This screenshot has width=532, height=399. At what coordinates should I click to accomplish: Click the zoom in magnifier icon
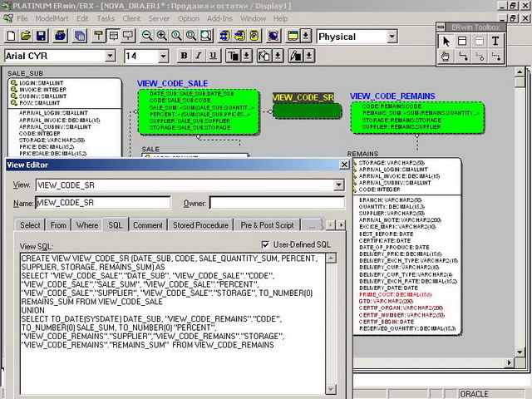coord(162,36)
